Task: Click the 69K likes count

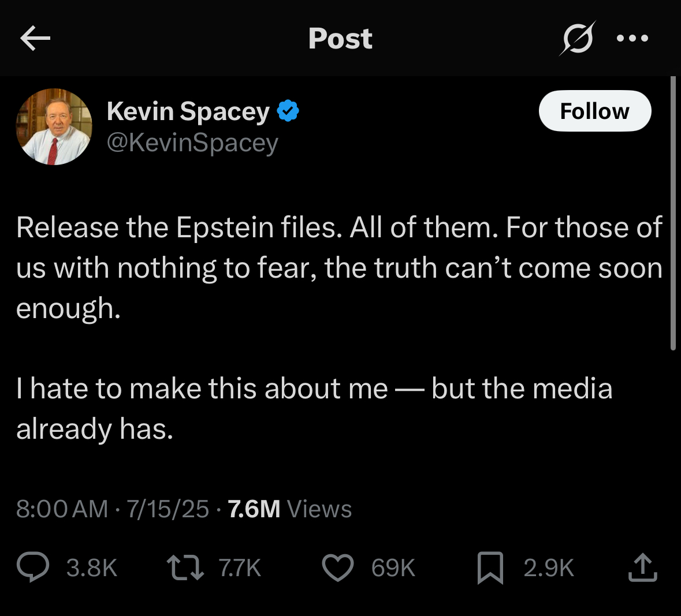Action: (393, 568)
